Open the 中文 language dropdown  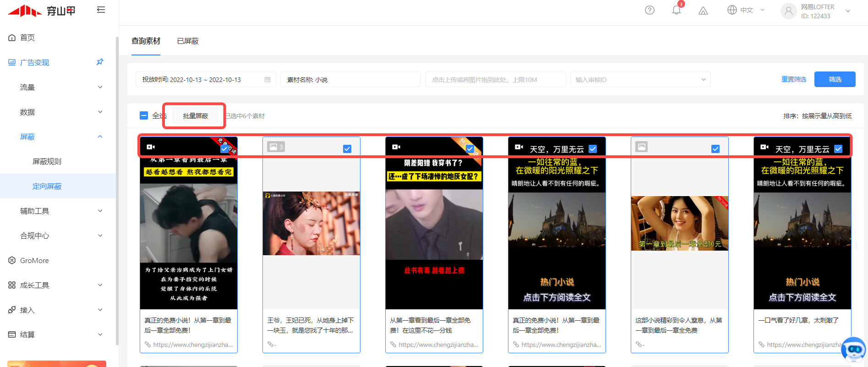tap(747, 10)
